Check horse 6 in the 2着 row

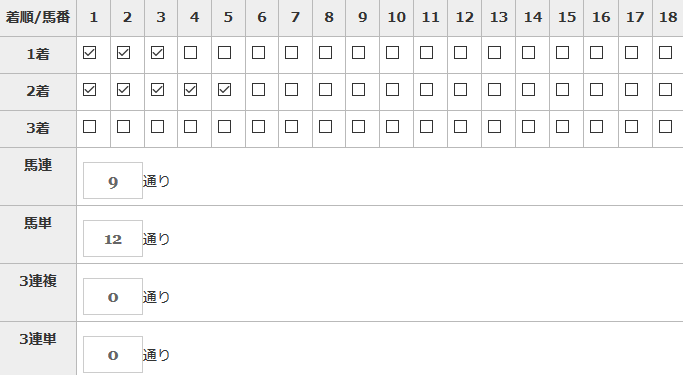[258, 90]
